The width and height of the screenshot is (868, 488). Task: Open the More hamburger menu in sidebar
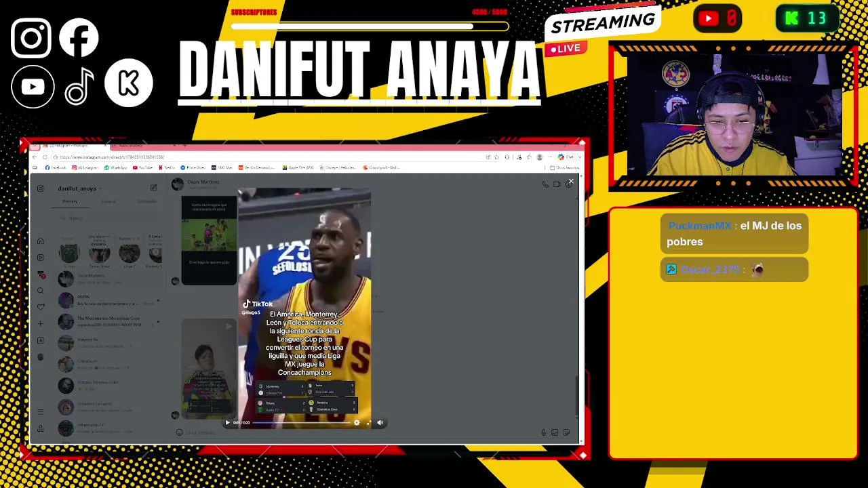[x=40, y=411]
